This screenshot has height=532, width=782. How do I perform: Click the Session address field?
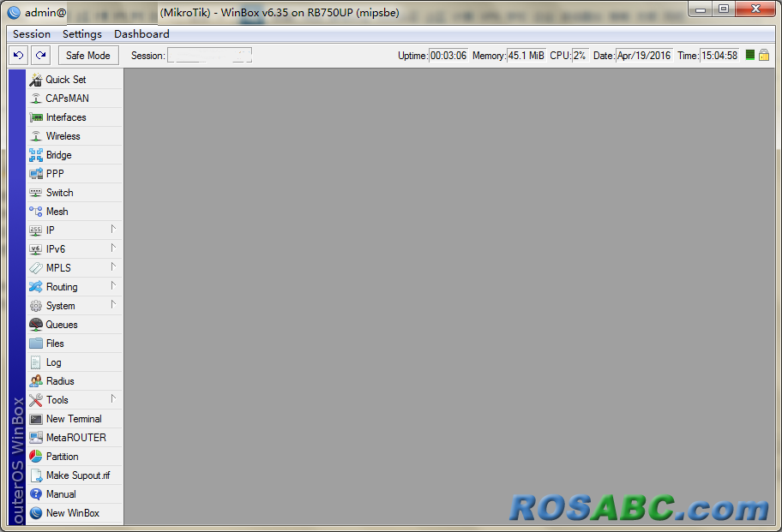pyautogui.click(x=209, y=56)
